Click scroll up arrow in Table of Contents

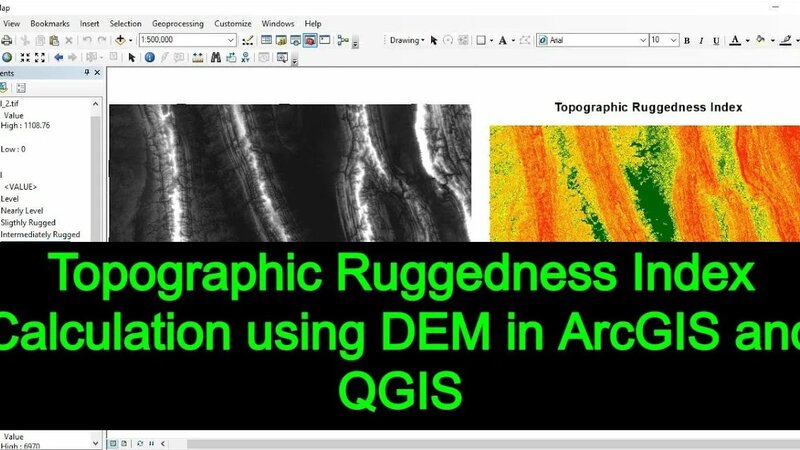pos(95,104)
